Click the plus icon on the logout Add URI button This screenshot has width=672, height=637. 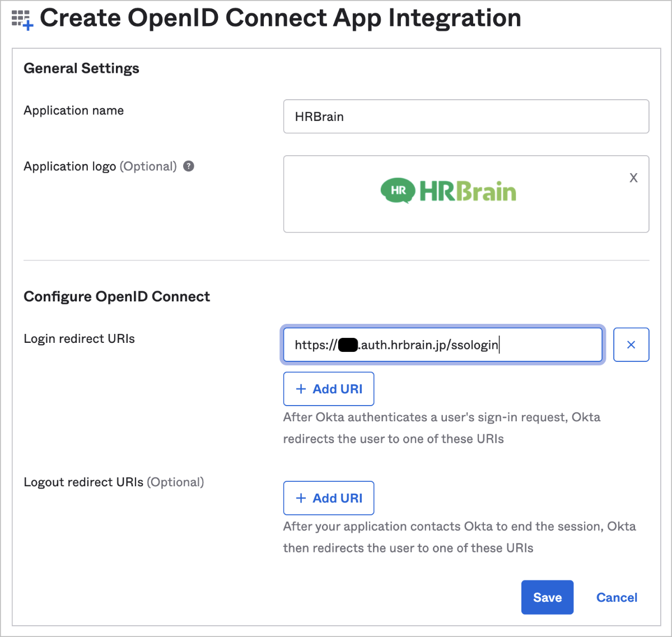pos(301,497)
